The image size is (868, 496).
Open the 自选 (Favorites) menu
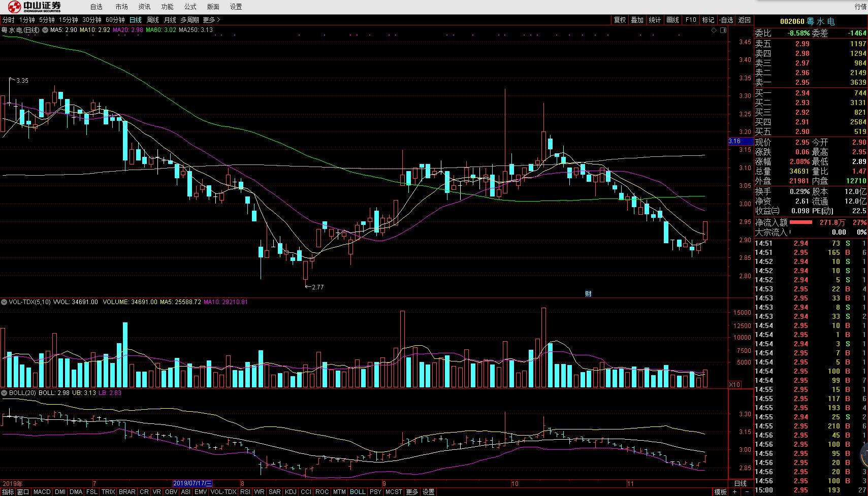click(96, 7)
